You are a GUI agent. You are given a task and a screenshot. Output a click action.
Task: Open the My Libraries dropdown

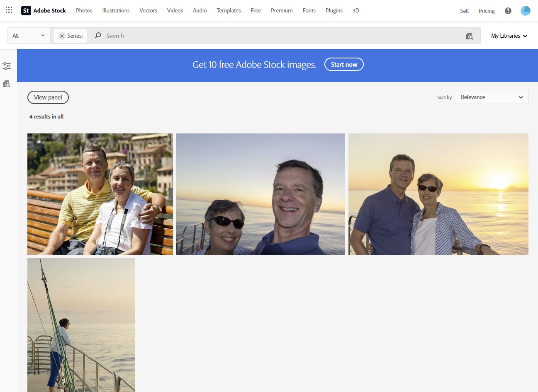(508, 36)
